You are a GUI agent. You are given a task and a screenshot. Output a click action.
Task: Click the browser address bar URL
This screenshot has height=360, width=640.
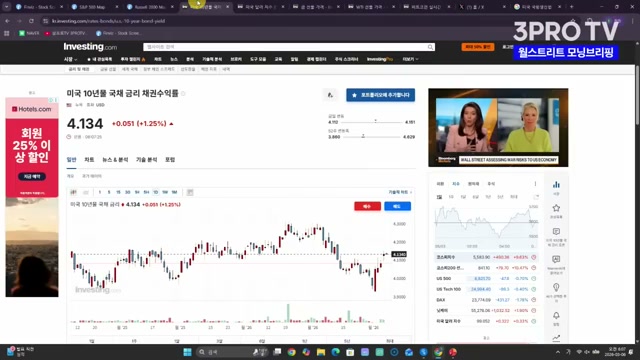(x=109, y=21)
